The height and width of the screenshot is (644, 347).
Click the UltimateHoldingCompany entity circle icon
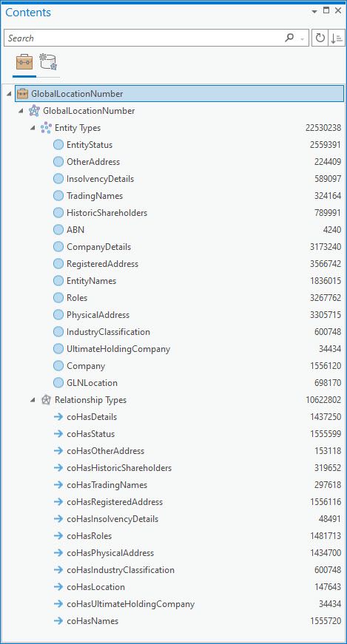58,349
